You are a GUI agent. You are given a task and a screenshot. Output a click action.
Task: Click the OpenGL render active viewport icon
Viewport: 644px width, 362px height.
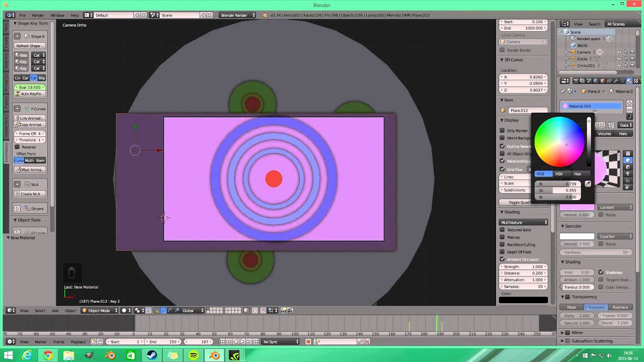point(283,311)
